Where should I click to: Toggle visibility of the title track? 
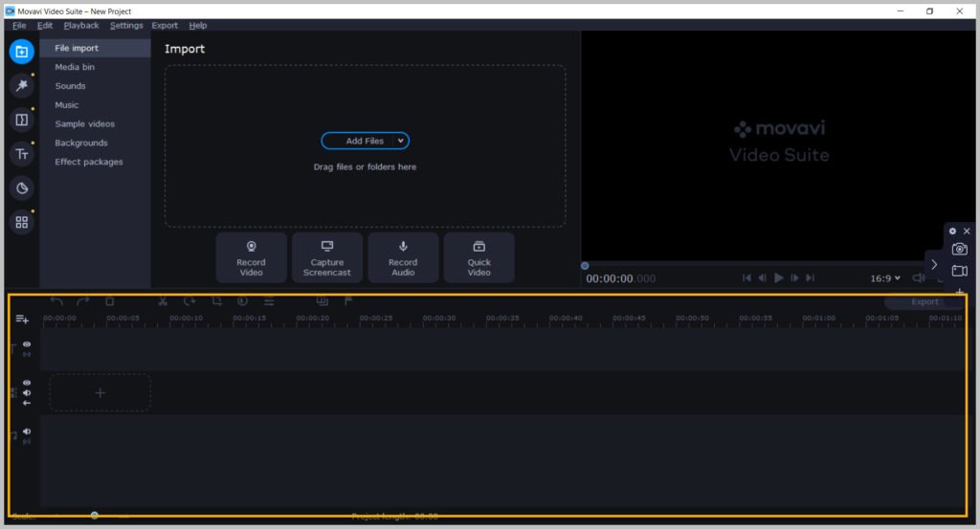tap(26, 344)
